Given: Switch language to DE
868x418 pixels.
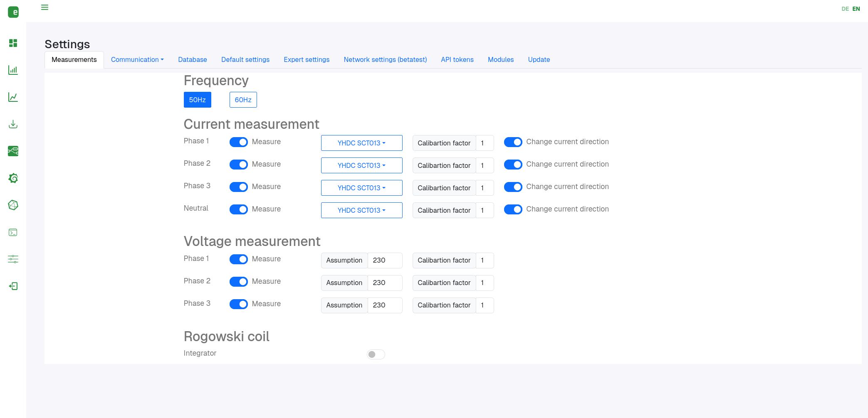Looking at the screenshot, I should (845, 9).
